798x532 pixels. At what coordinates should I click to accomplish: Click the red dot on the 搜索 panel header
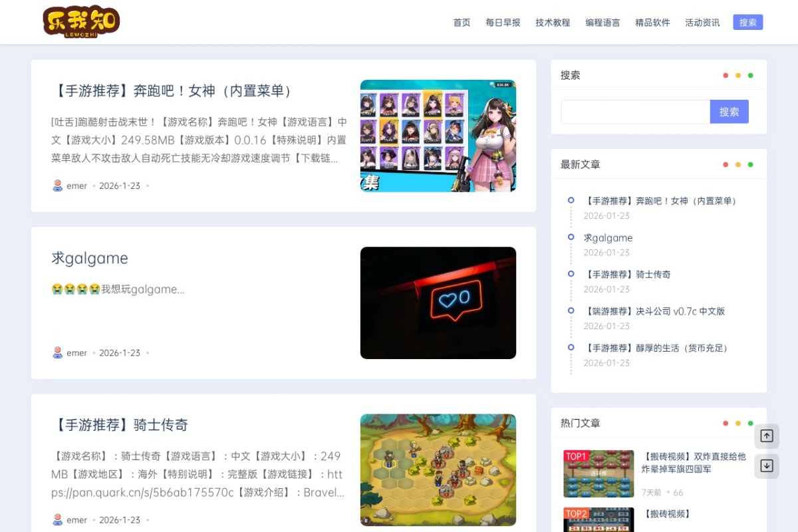tap(726, 75)
